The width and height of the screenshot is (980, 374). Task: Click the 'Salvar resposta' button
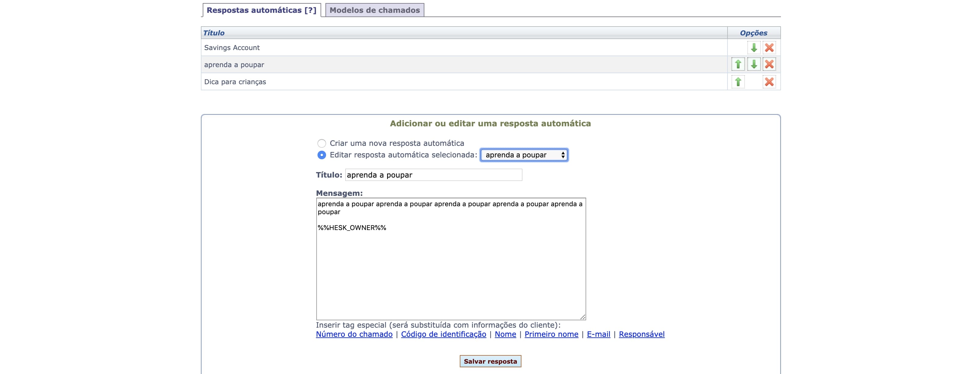pos(490,361)
